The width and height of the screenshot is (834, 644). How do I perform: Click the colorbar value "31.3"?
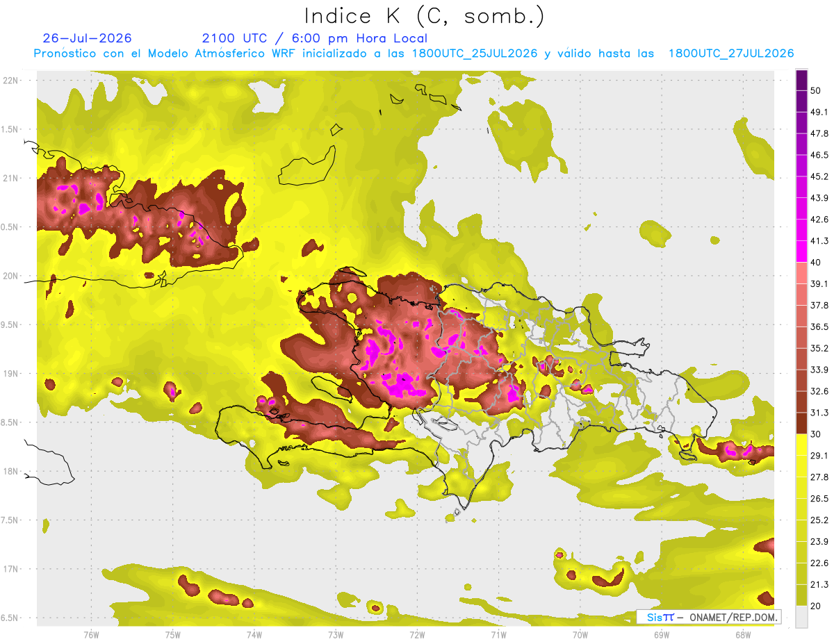(x=820, y=413)
